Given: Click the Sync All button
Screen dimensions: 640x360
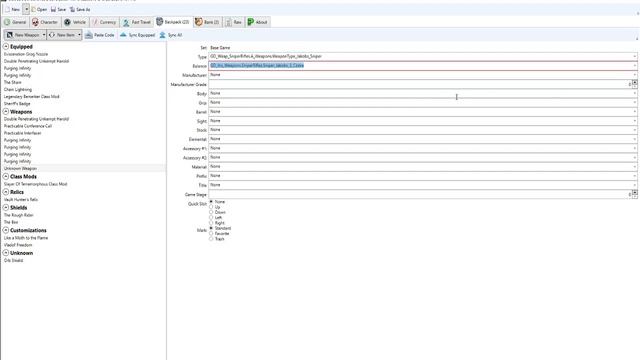Looking at the screenshot, I should pyautogui.click(x=171, y=35).
